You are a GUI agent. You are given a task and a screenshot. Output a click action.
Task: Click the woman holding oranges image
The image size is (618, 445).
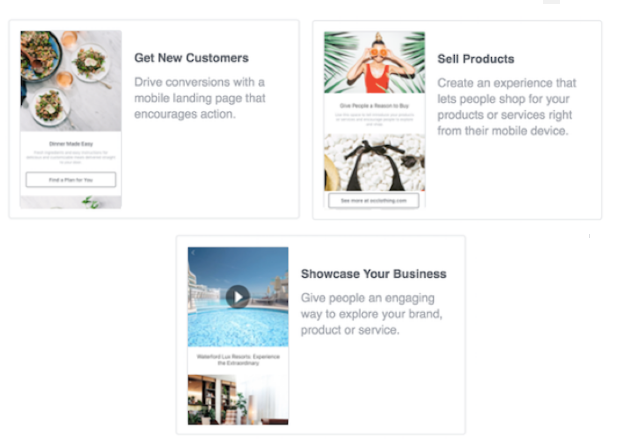click(374, 62)
